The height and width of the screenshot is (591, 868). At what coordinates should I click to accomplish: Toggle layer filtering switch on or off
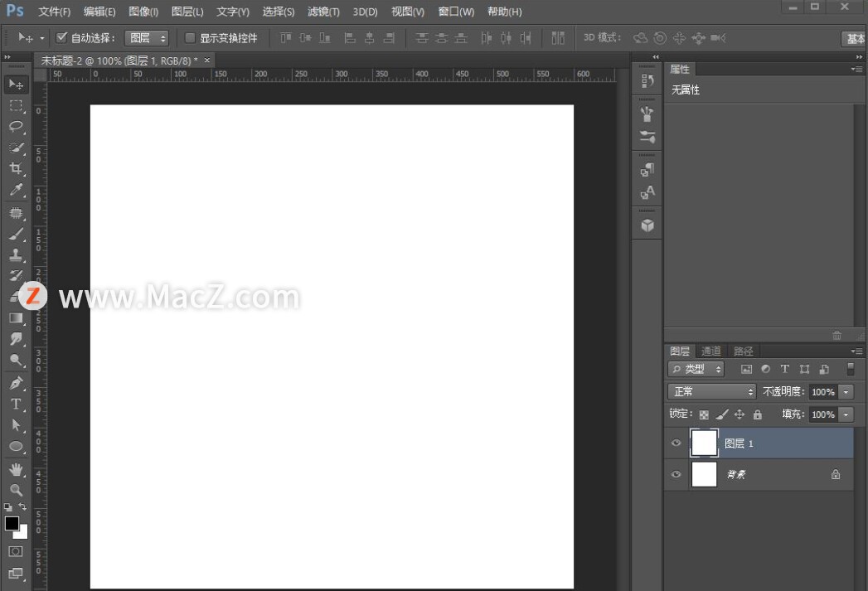pyautogui.click(x=851, y=369)
